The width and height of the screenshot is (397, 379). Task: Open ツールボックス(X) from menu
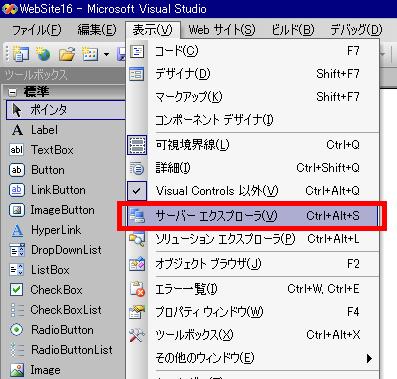click(x=253, y=335)
